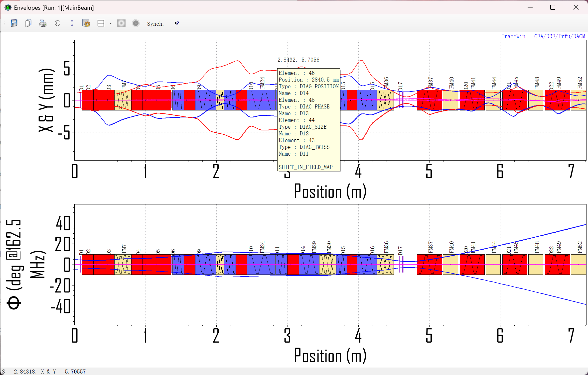Click the FM52 element label in bottom plot

pyautogui.click(x=580, y=247)
